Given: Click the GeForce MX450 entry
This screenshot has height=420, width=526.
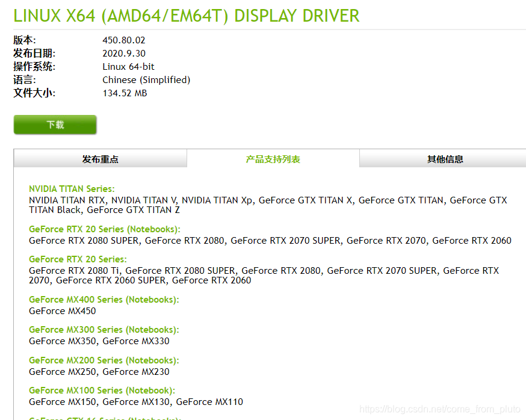Looking at the screenshot, I should pyautogui.click(x=63, y=311).
